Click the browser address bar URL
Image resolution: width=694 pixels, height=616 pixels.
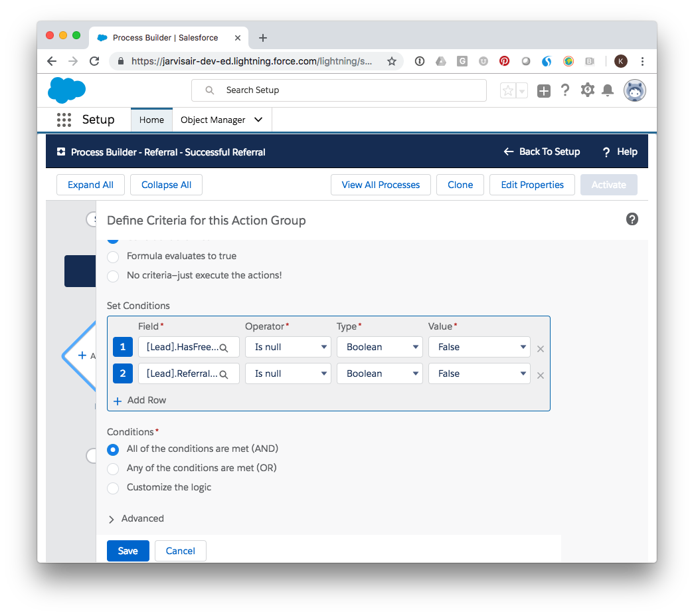point(252,61)
